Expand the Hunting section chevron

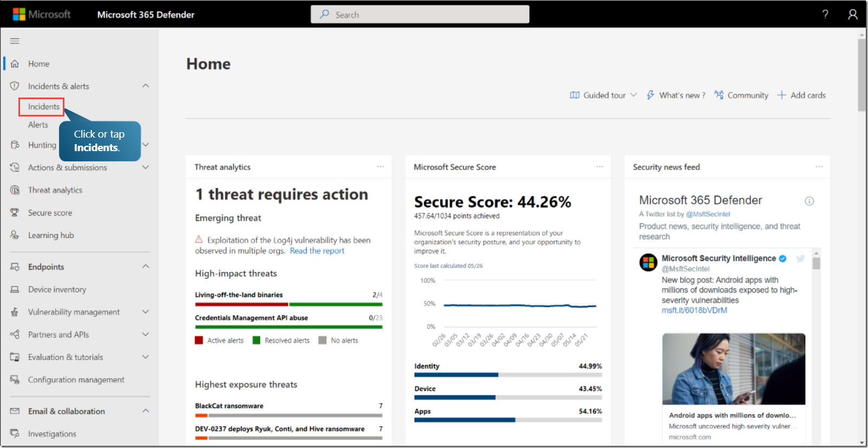pyautogui.click(x=146, y=145)
